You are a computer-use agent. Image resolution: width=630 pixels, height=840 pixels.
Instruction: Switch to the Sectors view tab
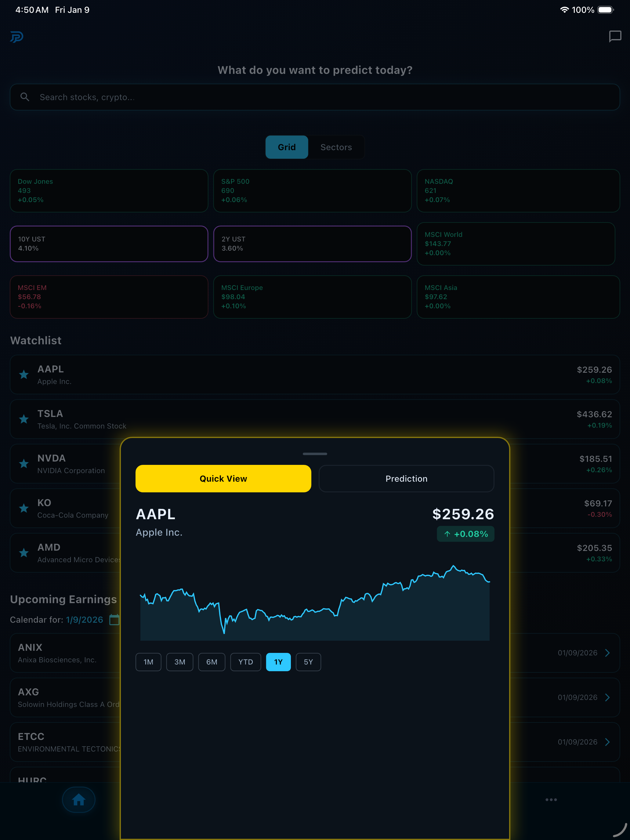pyautogui.click(x=336, y=147)
